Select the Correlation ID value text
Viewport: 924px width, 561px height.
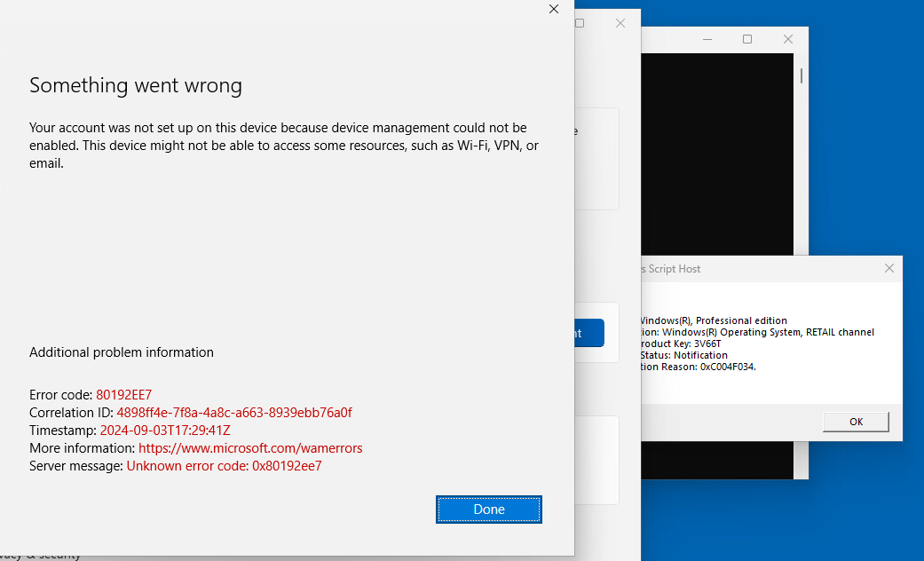click(x=234, y=412)
